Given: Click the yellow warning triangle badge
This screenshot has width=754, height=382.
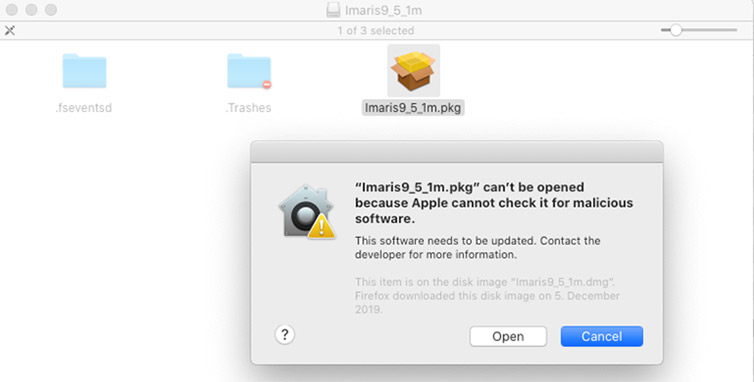Looking at the screenshot, I should pos(322,227).
